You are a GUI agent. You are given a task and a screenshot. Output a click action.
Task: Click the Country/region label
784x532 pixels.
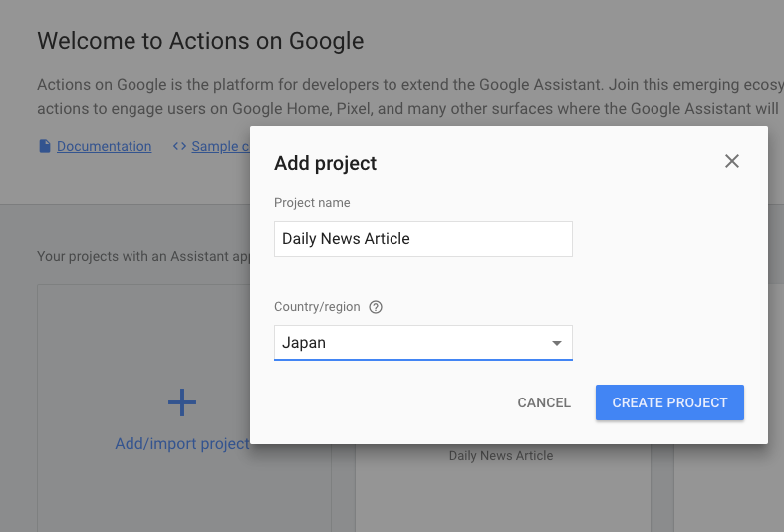(x=317, y=307)
